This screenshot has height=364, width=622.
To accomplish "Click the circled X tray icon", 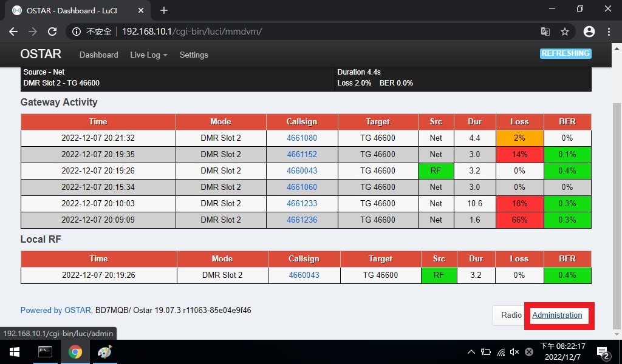I will [529, 352].
